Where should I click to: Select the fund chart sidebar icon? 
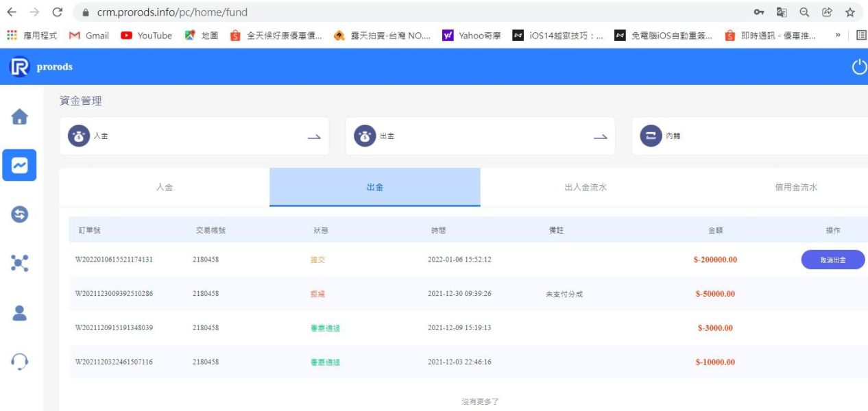click(x=19, y=165)
